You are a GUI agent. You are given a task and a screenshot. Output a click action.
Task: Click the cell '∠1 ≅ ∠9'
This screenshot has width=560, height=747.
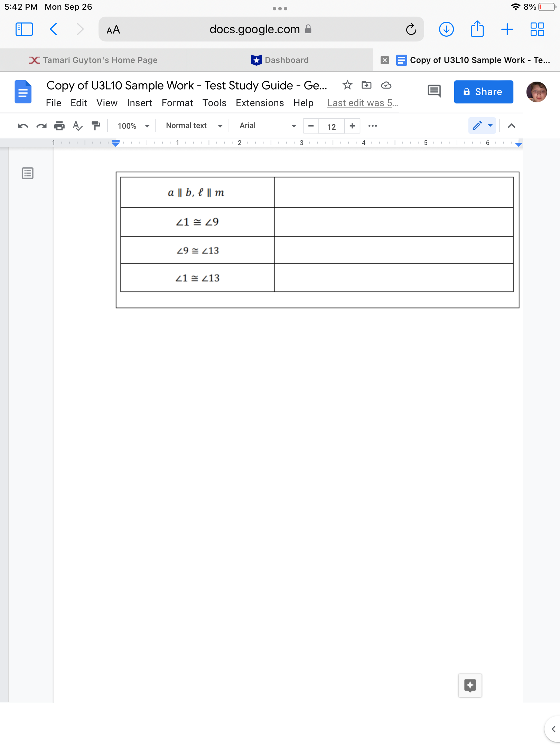(x=197, y=222)
